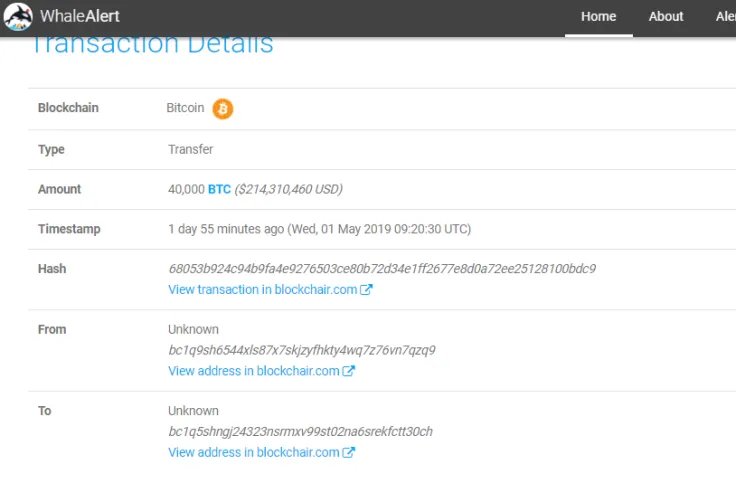The image size is (736, 502).
Task: Click the USD amount value in parentheses
Action: (x=289, y=189)
